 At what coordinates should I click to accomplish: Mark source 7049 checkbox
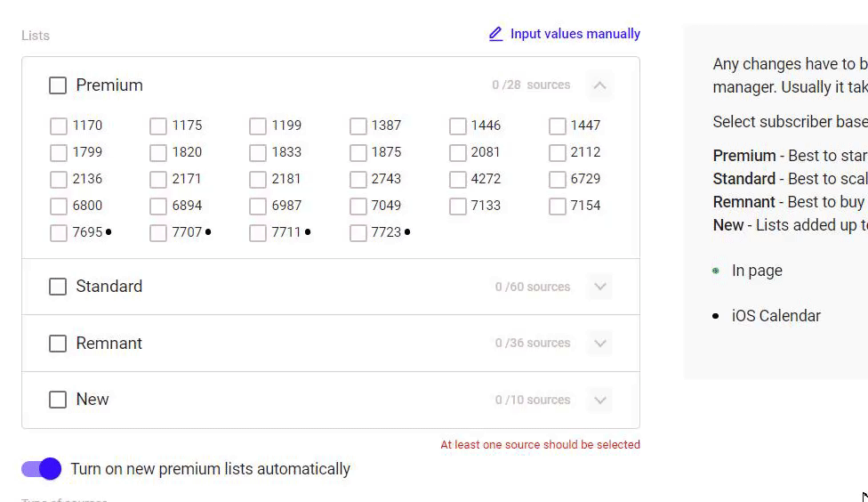358,206
